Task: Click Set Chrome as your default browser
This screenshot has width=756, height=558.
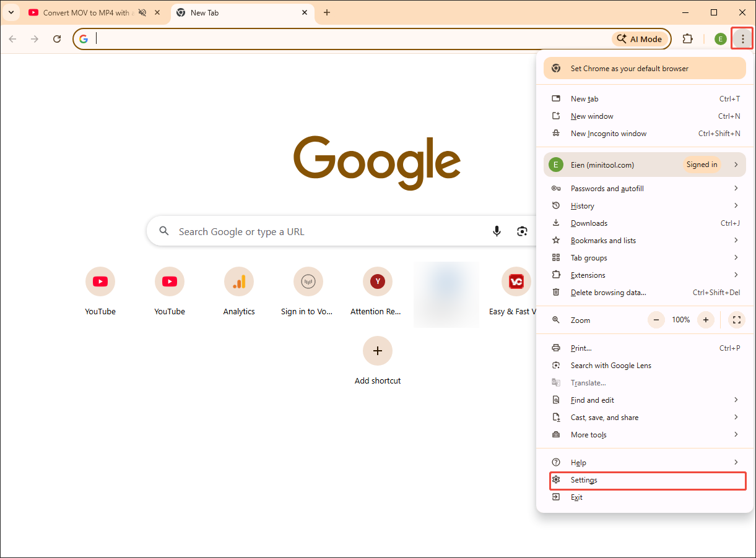Action: tap(644, 68)
